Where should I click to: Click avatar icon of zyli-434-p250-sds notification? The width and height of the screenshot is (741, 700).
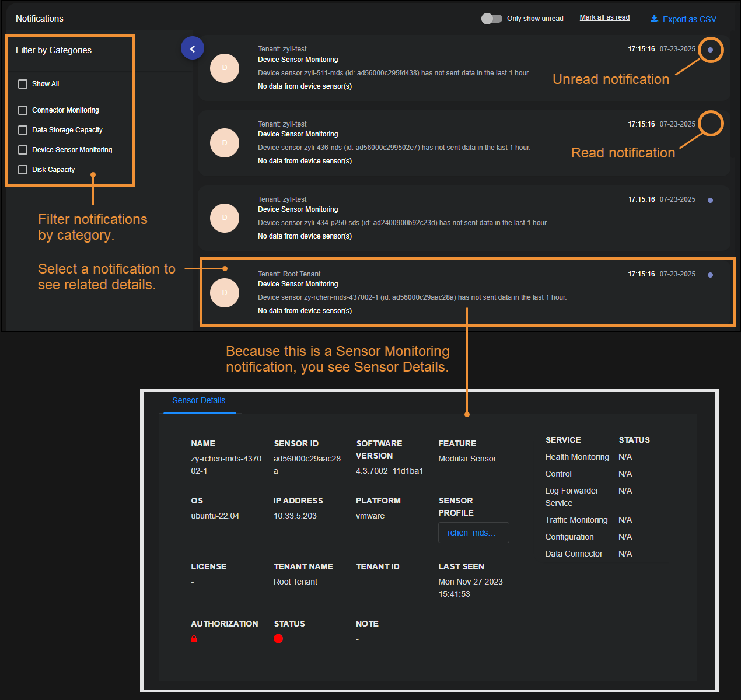(225, 218)
